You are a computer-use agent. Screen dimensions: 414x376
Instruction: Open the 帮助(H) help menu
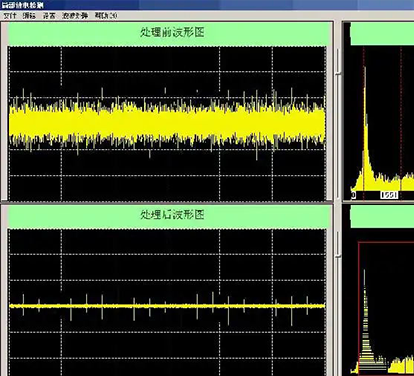click(106, 16)
